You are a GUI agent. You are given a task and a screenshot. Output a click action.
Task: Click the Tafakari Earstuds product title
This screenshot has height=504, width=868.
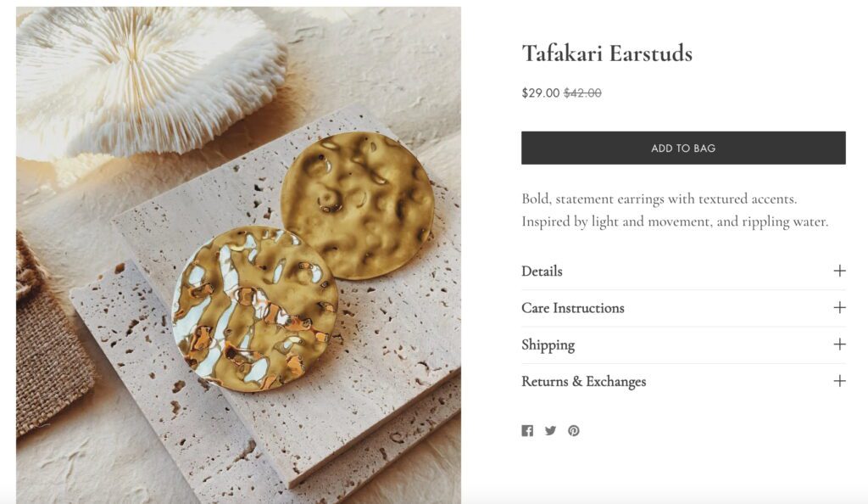point(607,53)
